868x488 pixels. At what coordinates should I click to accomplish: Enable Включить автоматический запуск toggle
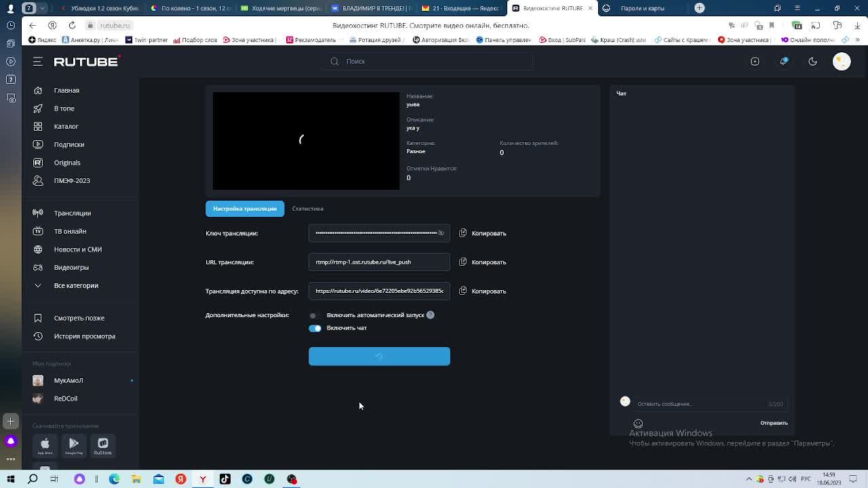click(314, 315)
